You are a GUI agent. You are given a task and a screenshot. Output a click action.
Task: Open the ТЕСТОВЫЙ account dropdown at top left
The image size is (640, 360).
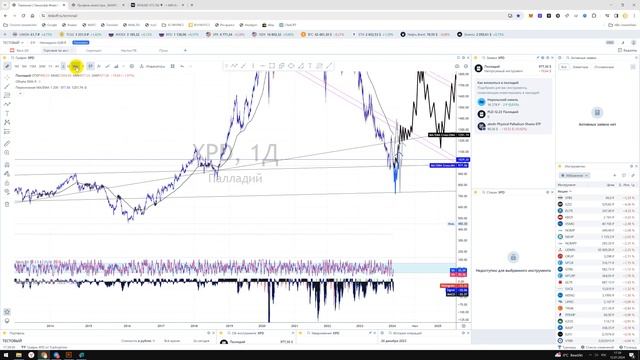pos(13,42)
